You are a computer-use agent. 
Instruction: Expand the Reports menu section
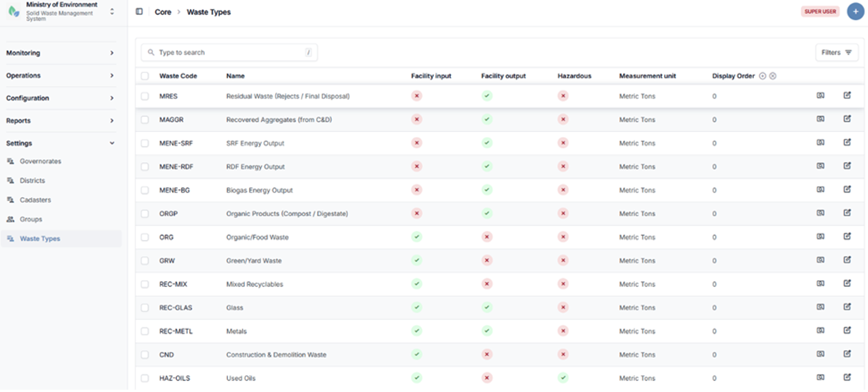(x=61, y=121)
